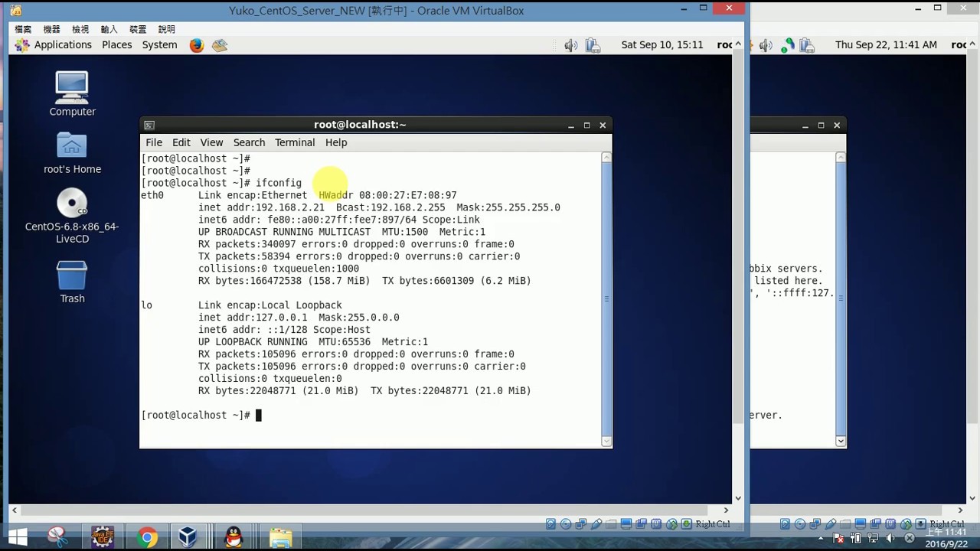Open terminal Help menu
This screenshot has height=551, width=980.
(336, 142)
